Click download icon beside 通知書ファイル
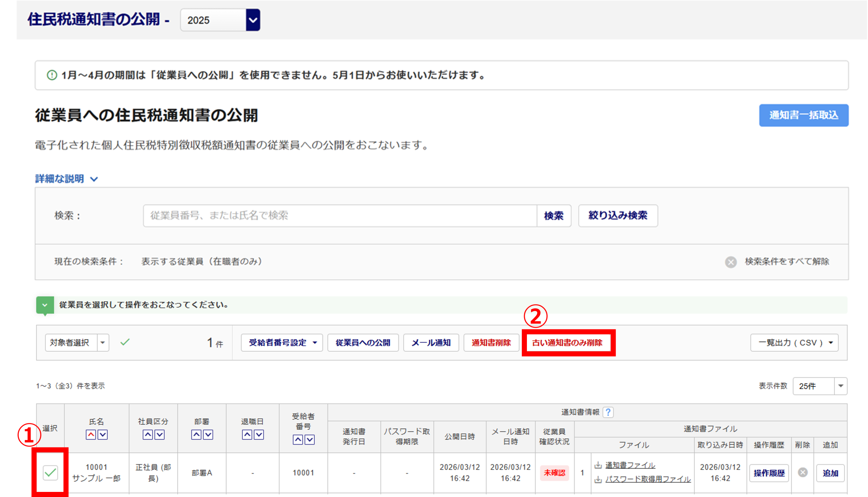The height and width of the screenshot is (497, 868). (598, 465)
